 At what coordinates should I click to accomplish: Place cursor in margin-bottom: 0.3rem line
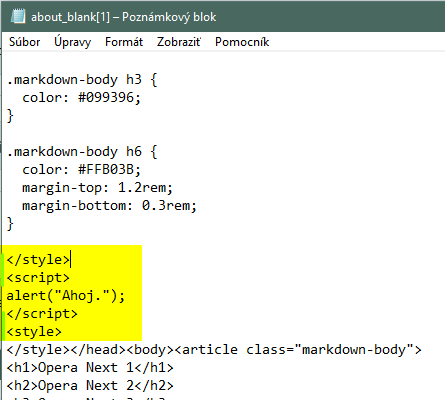coord(109,206)
